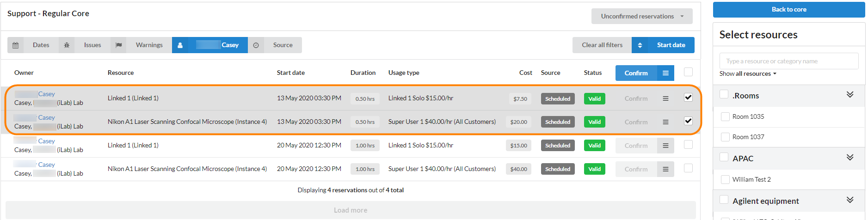Viewport: 868px width, 220px height.
Task: Click the Back to core button
Action: 788,10
